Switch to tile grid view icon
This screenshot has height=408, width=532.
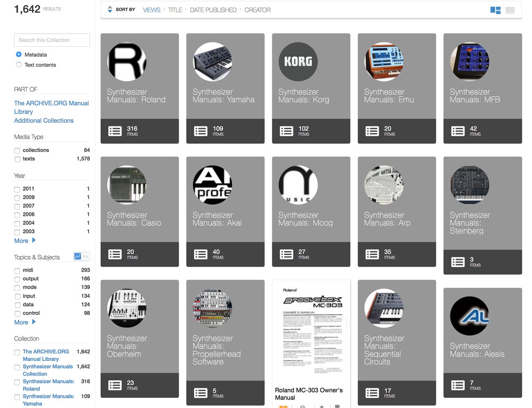point(495,10)
